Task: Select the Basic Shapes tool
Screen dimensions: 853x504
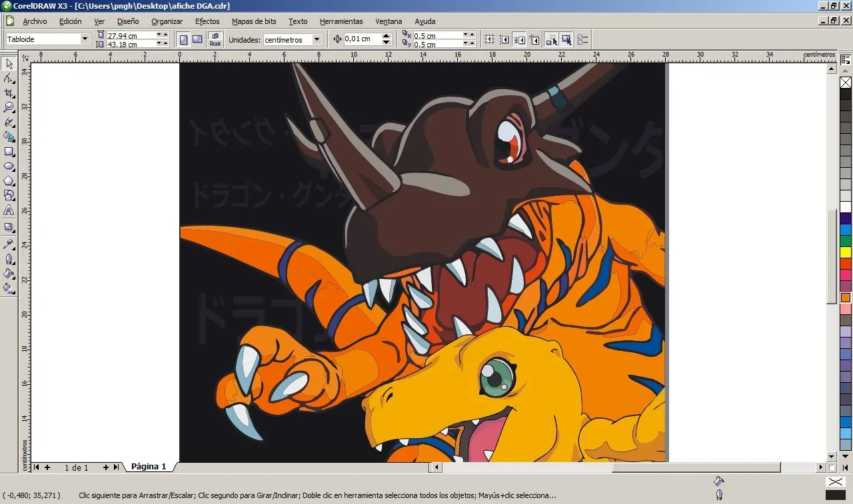Action: click(x=9, y=195)
